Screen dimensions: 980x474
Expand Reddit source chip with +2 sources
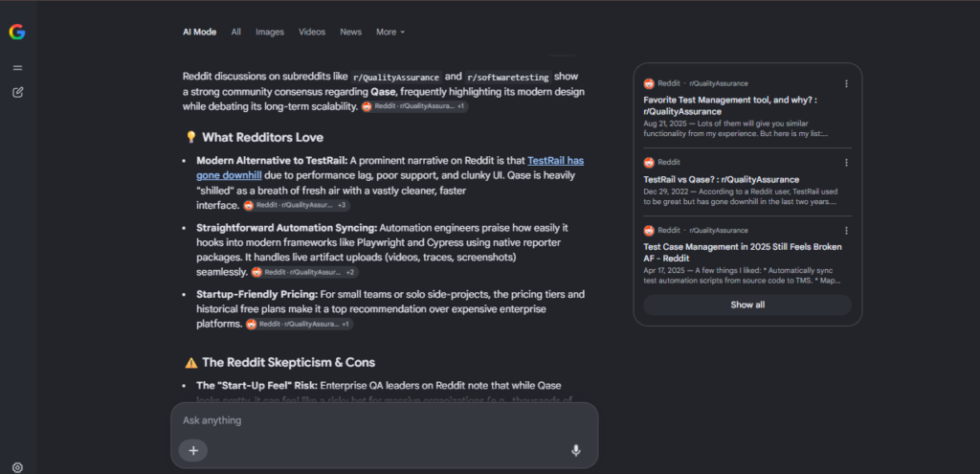click(x=305, y=272)
